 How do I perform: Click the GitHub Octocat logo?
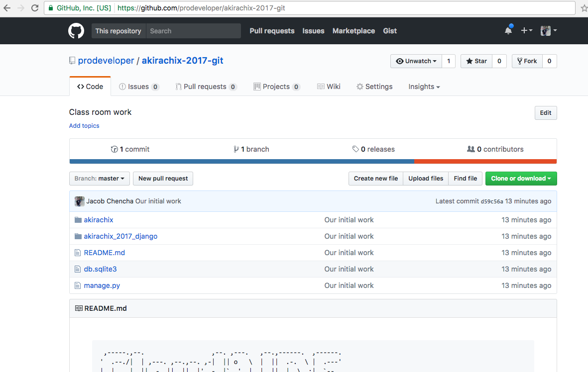coord(76,31)
